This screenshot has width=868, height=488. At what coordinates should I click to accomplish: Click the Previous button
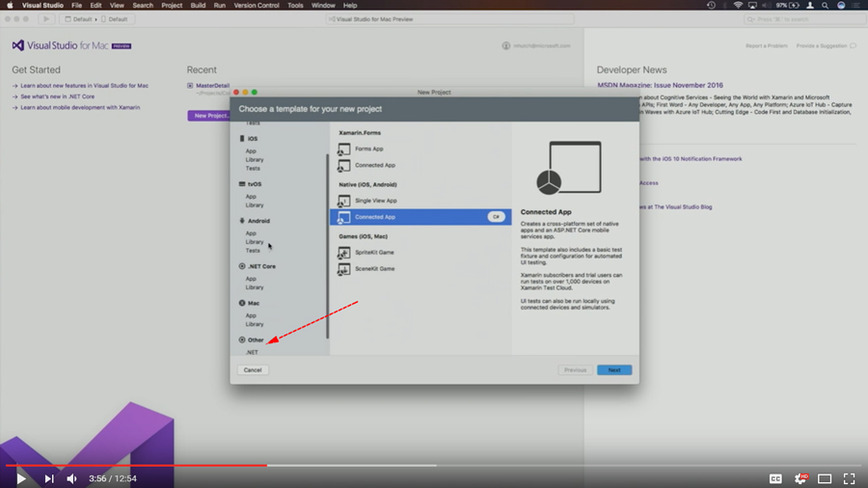click(575, 369)
